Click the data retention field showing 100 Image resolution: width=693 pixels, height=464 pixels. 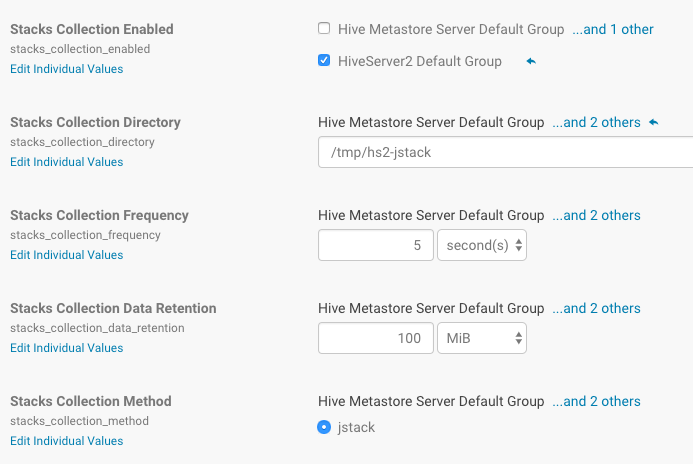pos(375,338)
